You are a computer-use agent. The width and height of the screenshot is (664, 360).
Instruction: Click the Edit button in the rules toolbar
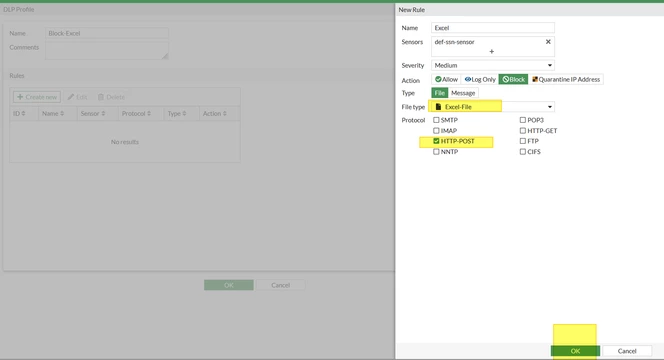[77, 97]
